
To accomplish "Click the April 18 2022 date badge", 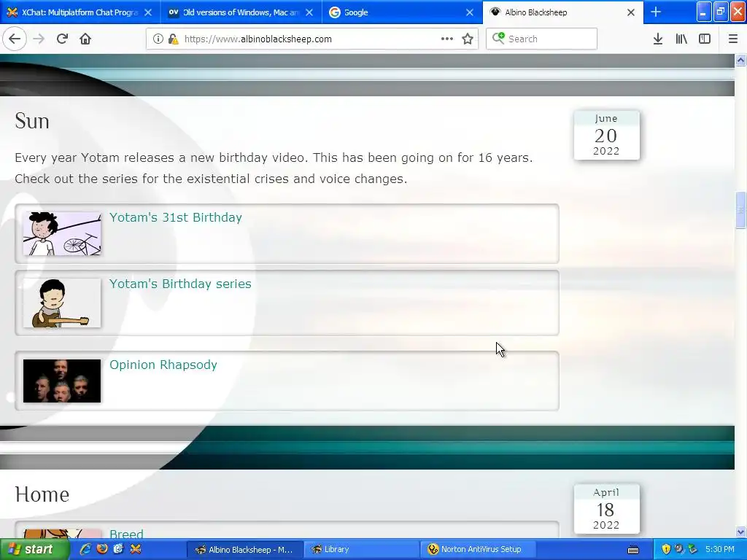I will 606,509.
